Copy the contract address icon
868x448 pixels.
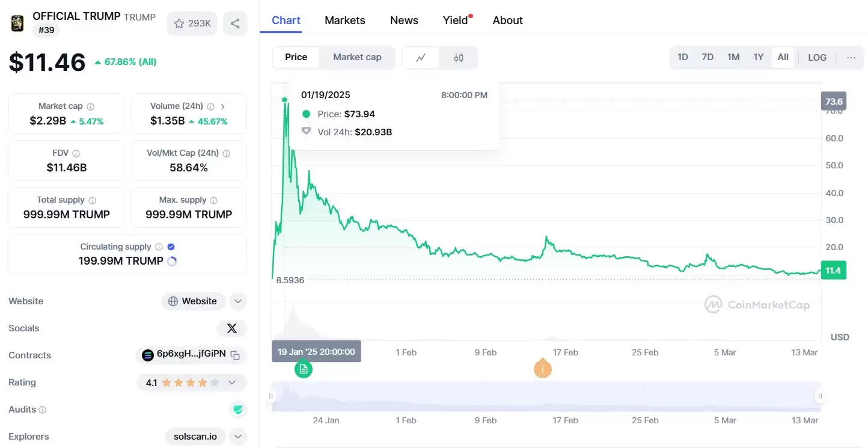coord(236,355)
